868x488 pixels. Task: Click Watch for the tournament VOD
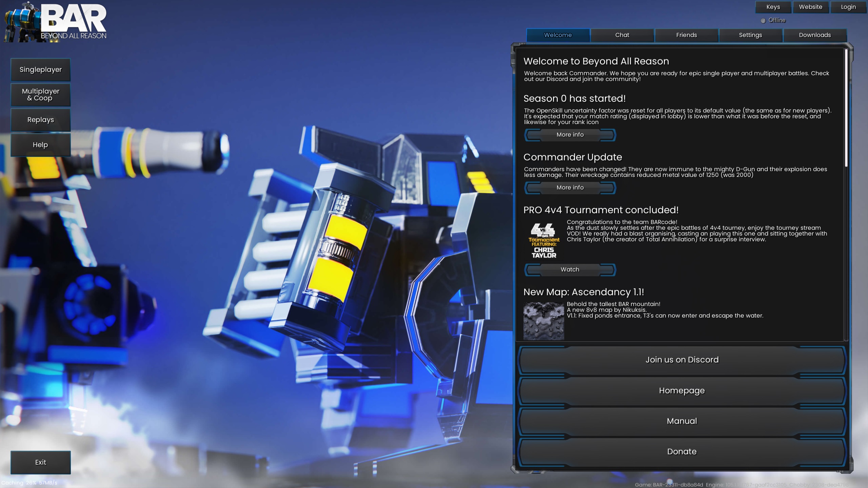[570, 270]
